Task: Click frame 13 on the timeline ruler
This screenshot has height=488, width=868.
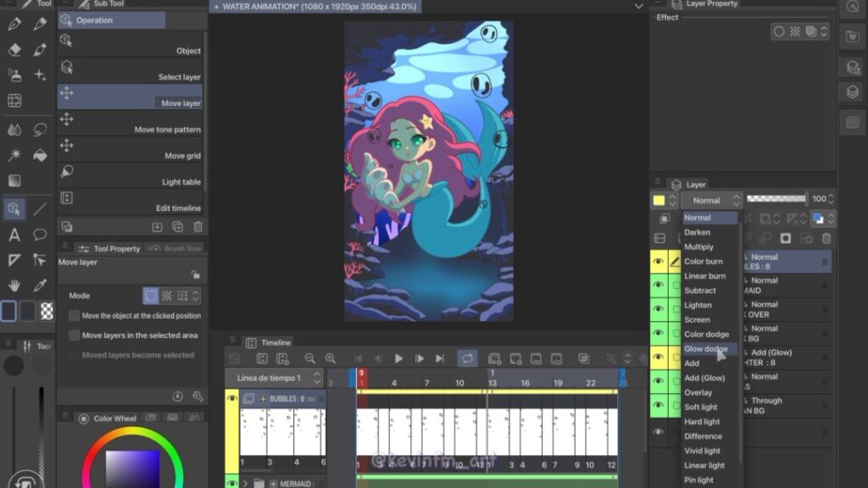Action: (x=492, y=383)
